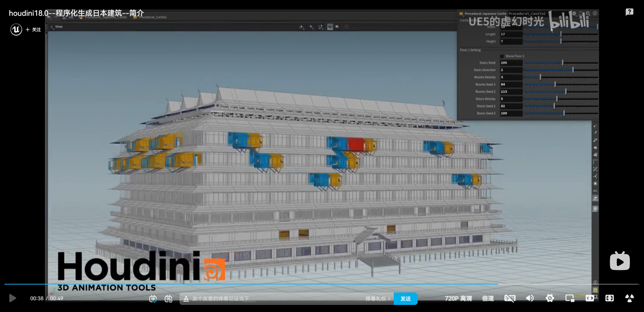This screenshot has width=644, height=312.
Task: Click the 00:38 / 00:49 time display
Action: tap(47, 299)
